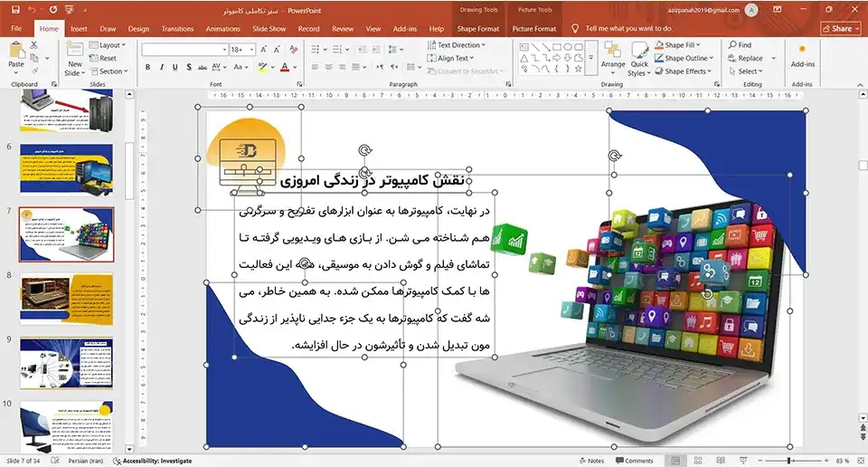Center align the text
This screenshot has width=868, height=467.
[x=329, y=67]
